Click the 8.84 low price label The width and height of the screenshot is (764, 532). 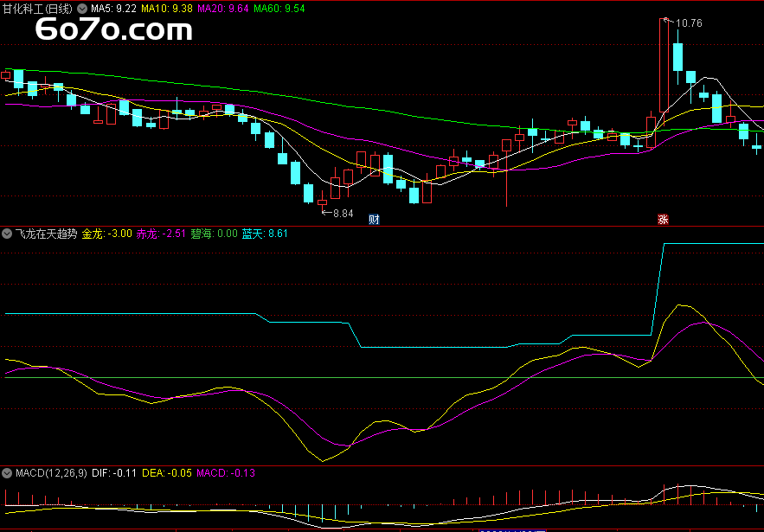343,213
